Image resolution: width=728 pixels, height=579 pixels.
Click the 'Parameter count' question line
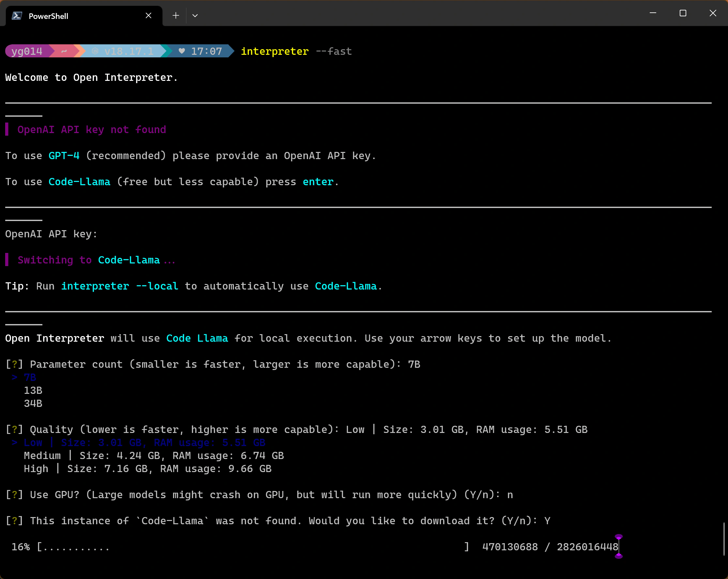pos(213,364)
